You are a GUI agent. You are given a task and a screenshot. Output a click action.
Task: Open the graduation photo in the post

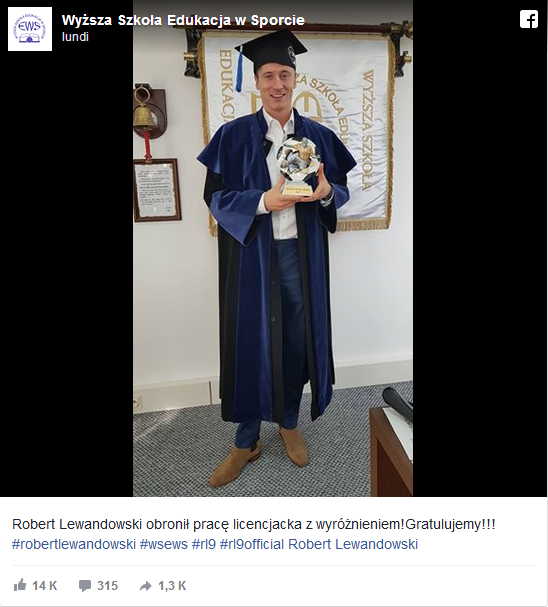[273, 248]
